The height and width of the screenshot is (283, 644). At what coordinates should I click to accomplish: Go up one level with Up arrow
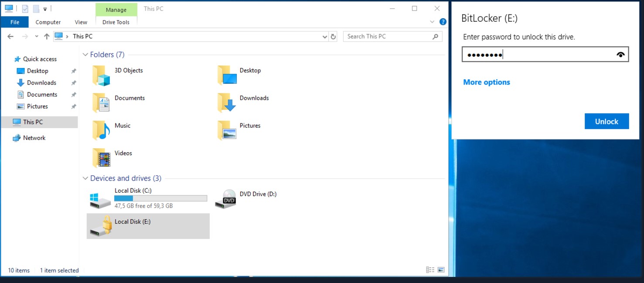click(47, 37)
